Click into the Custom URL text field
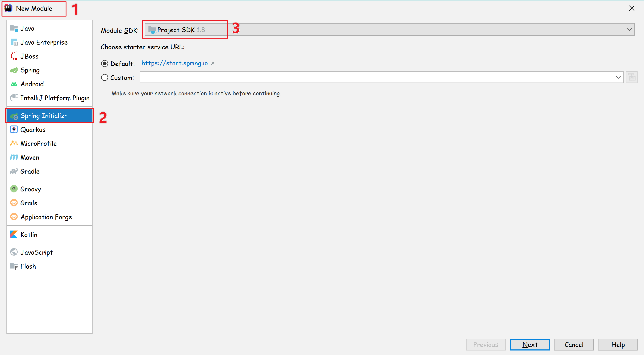 pyautogui.click(x=375, y=77)
